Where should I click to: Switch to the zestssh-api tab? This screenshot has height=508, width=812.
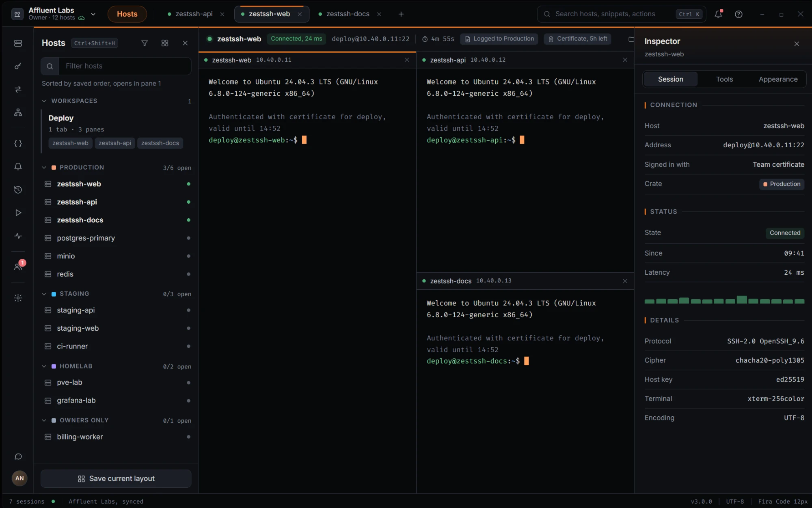point(194,14)
